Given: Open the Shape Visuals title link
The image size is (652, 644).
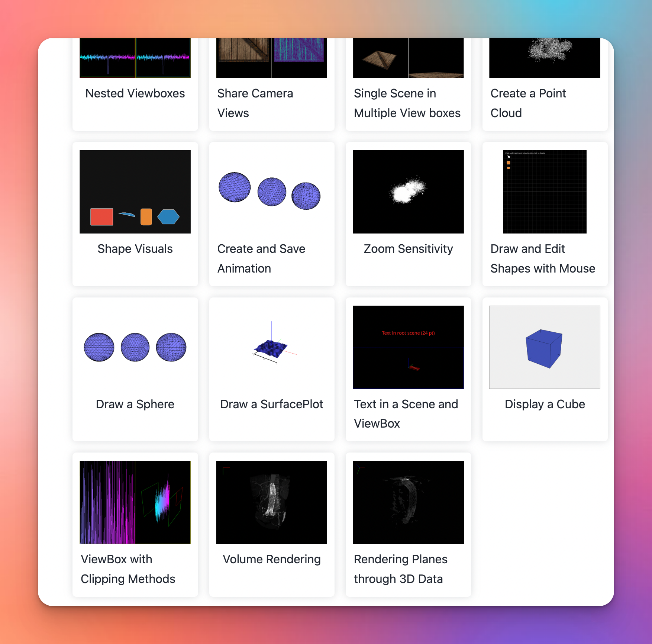Looking at the screenshot, I should [135, 249].
